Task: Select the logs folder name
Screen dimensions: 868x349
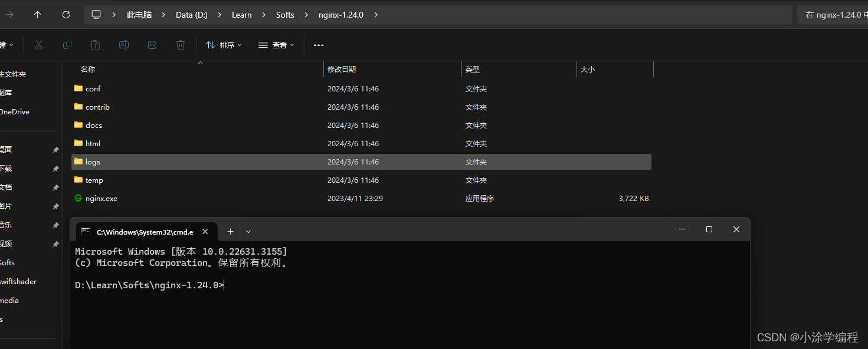Action: (x=93, y=162)
